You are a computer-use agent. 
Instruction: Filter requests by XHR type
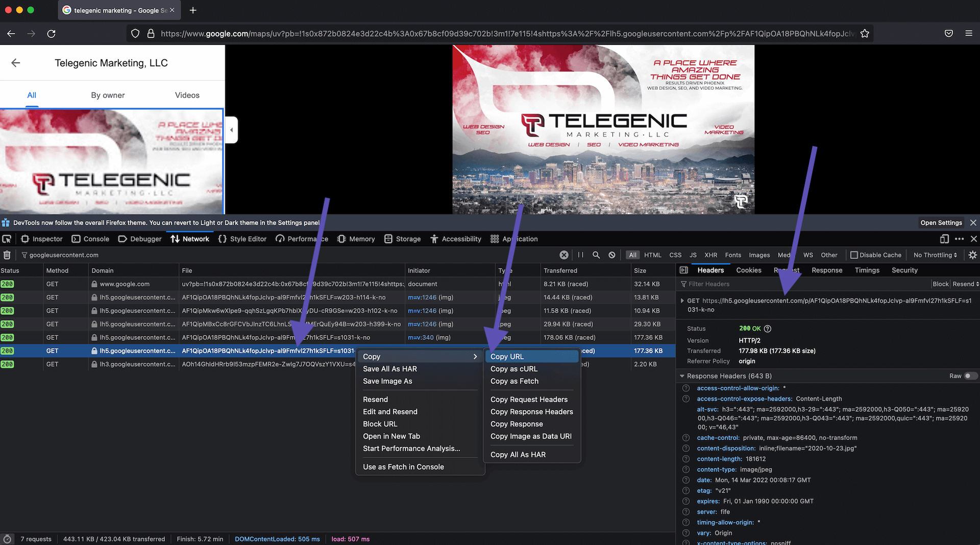tap(711, 255)
